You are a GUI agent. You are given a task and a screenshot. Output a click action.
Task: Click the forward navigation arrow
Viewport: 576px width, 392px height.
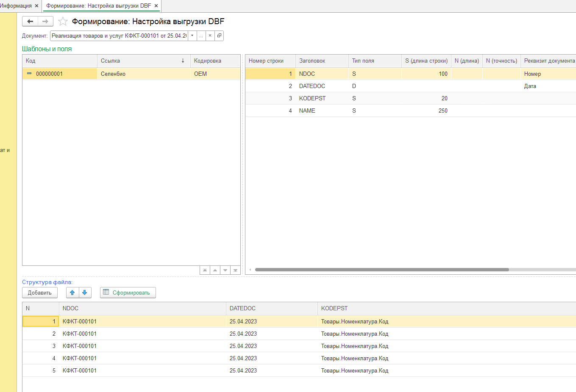click(45, 21)
